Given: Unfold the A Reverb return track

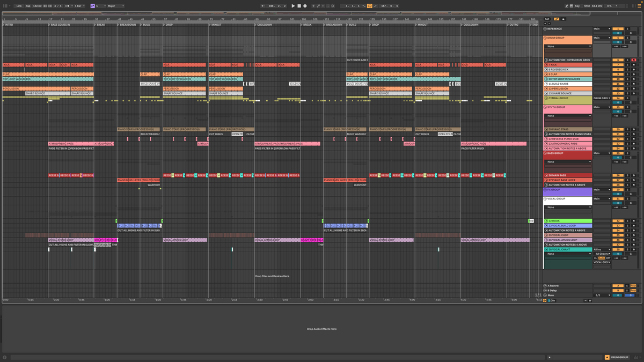Looking at the screenshot, I should pyautogui.click(x=545, y=286).
